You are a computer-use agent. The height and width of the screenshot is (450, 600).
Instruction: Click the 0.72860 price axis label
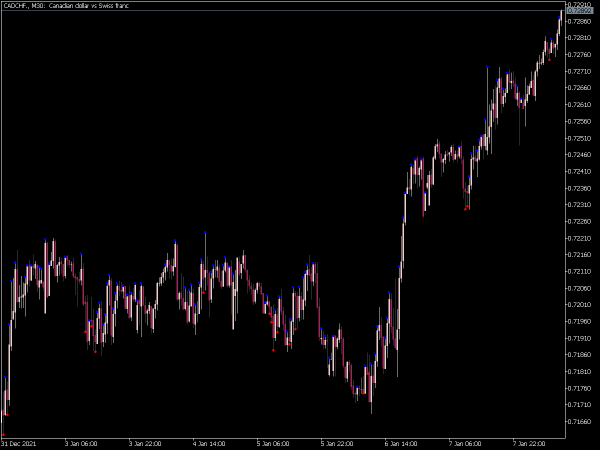point(580,21)
